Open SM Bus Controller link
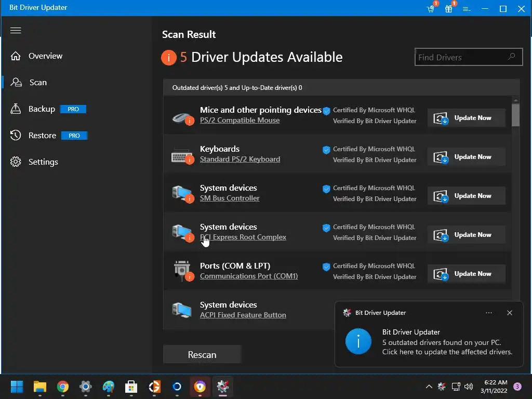The image size is (532, 399). tap(230, 198)
